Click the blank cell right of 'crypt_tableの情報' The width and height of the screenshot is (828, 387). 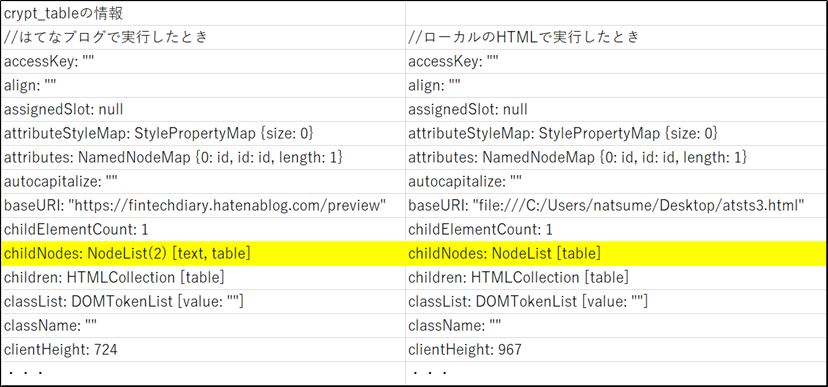pos(616,14)
